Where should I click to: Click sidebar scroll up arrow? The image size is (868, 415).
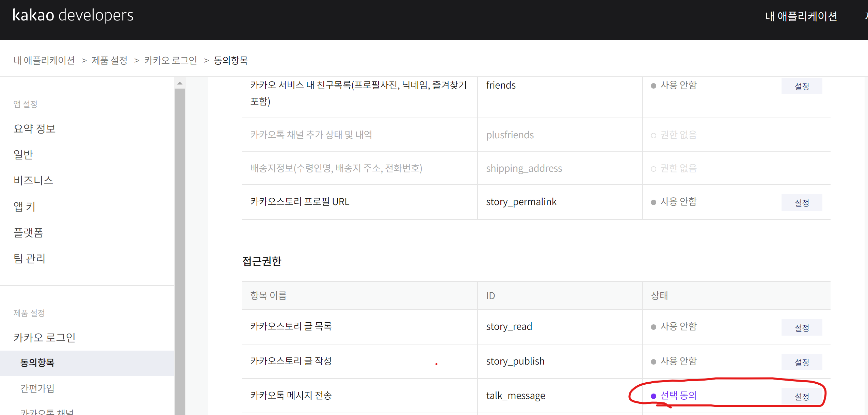[180, 83]
